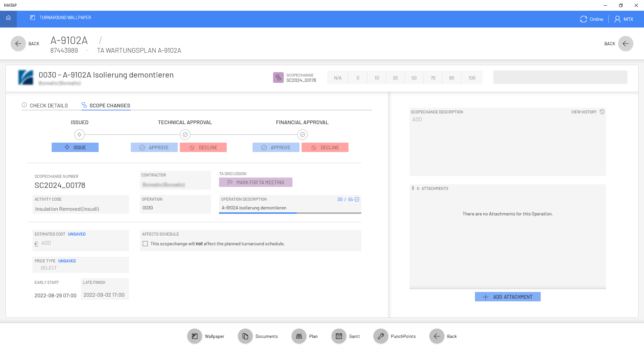Open the Plan view icon
The height and width of the screenshot is (349, 644).
tap(299, 336)
